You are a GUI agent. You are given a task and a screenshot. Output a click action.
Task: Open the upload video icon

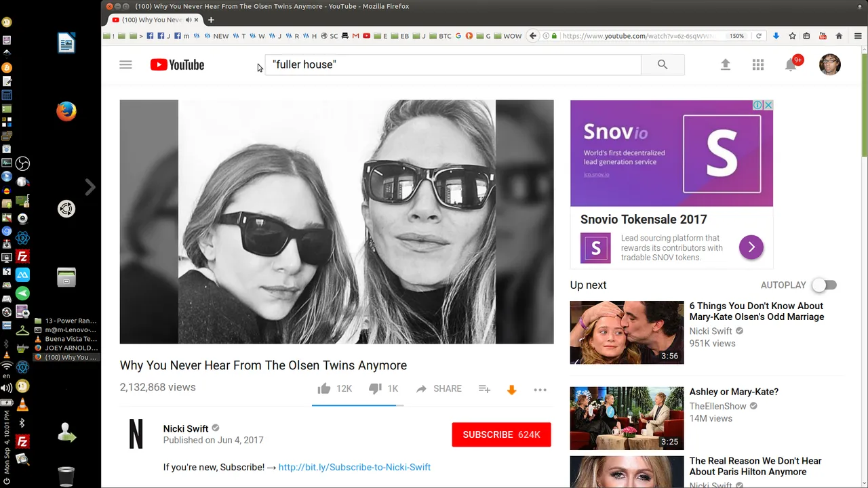click(x=726, y=64)
